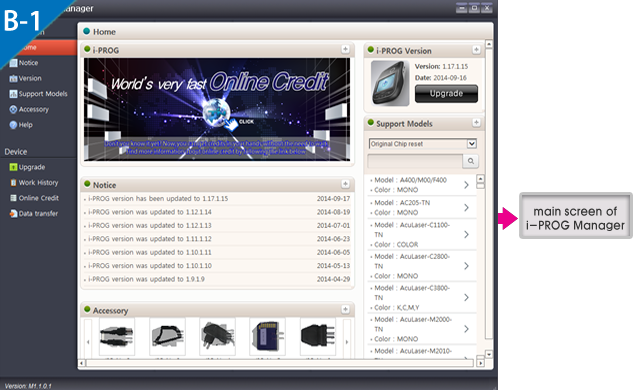Click the plus icon on Support Models panel
The image size is (644, 390).
476,122
